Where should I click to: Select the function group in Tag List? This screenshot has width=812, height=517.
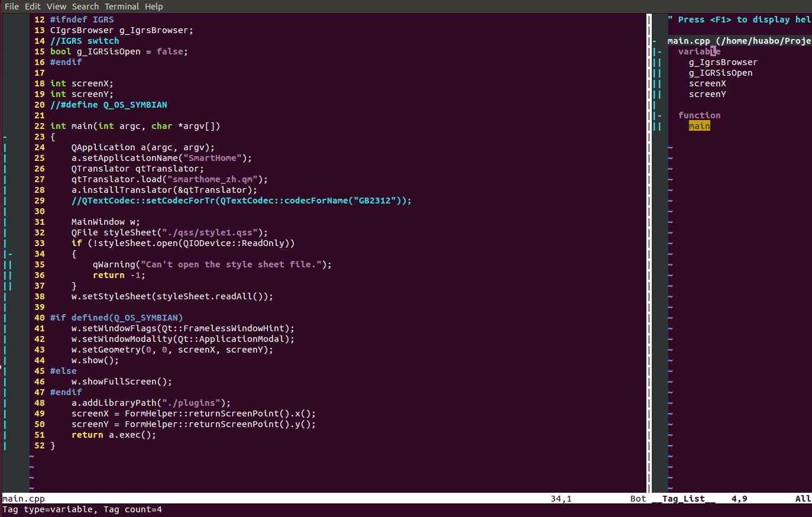tap(700, 115)
